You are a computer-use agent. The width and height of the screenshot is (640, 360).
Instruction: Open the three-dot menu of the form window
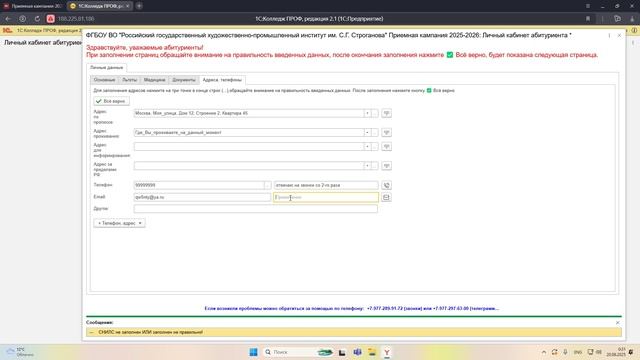(609, 36)
